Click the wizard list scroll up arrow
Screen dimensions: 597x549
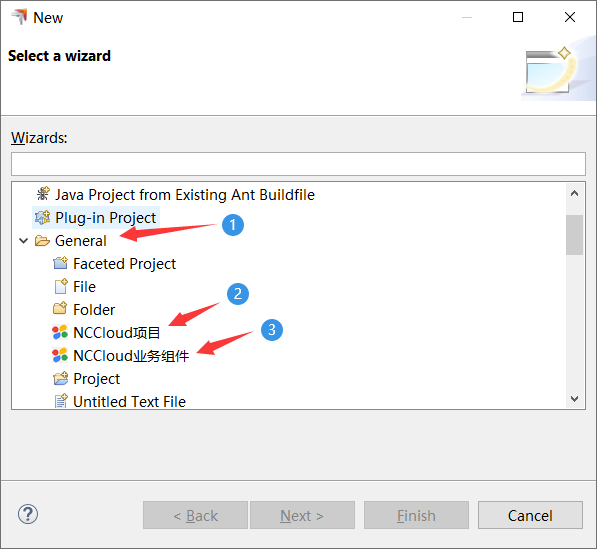pyautogui.click(x=574, y=193)
